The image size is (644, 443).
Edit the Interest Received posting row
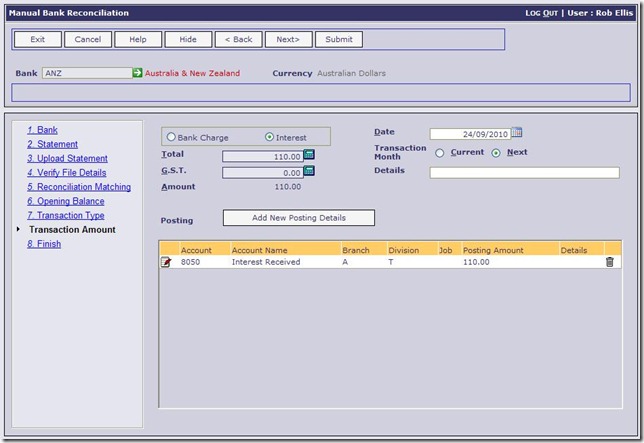point(167,262)
